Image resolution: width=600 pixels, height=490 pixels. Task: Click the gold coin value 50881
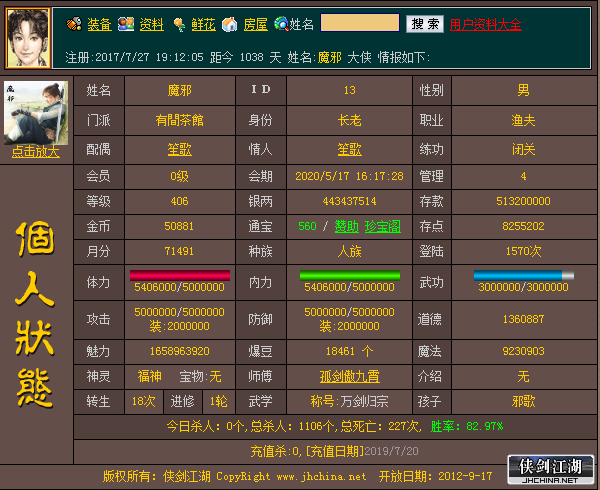[179, 226]
